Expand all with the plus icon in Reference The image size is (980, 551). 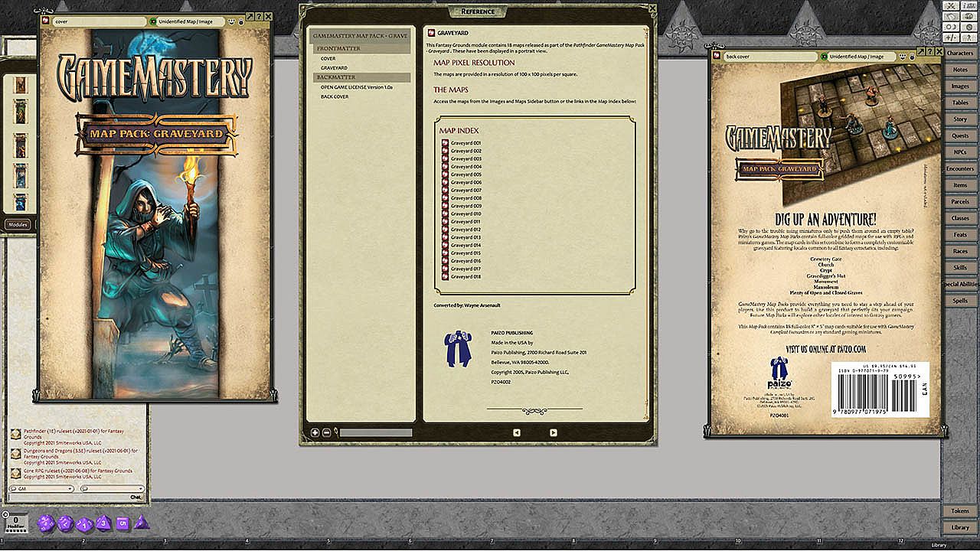coord(315,433)
